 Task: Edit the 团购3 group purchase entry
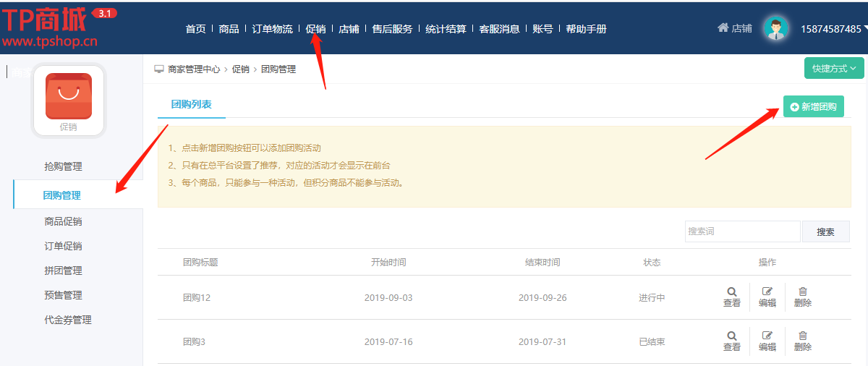767,336
